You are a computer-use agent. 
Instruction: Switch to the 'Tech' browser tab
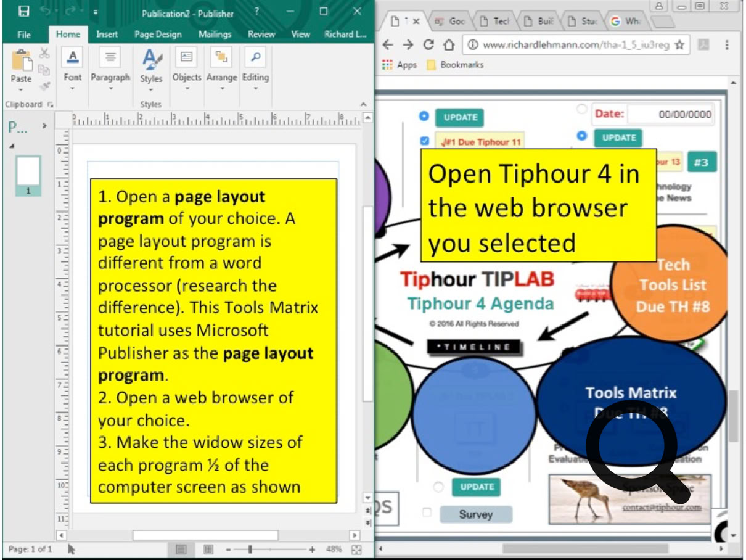(x=494, y=21)
